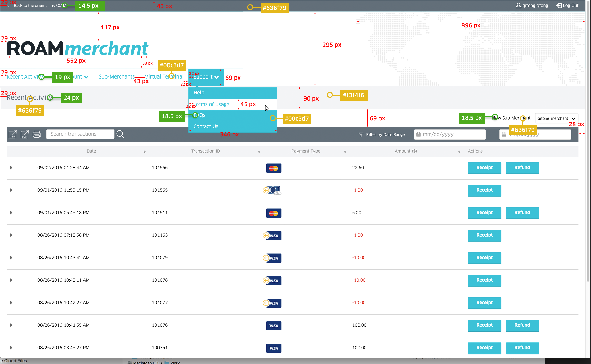Expand row for transaction 101163
The height and width of the screenshot is (364, 591).
click(x=11, y=235)
